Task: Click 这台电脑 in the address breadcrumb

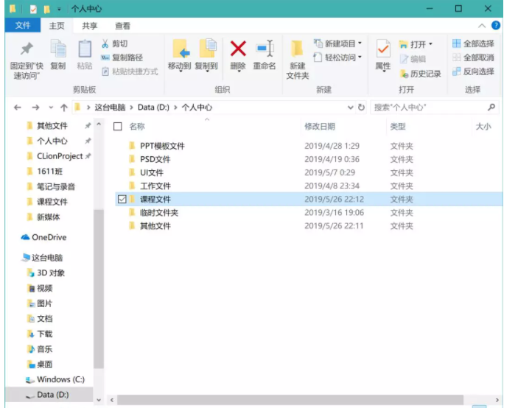Action: click(110, 108)
